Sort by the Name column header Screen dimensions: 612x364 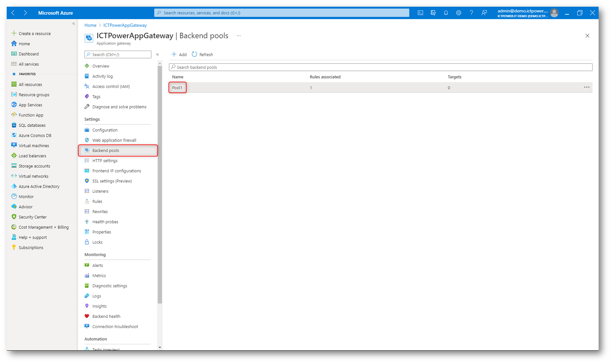178,77
